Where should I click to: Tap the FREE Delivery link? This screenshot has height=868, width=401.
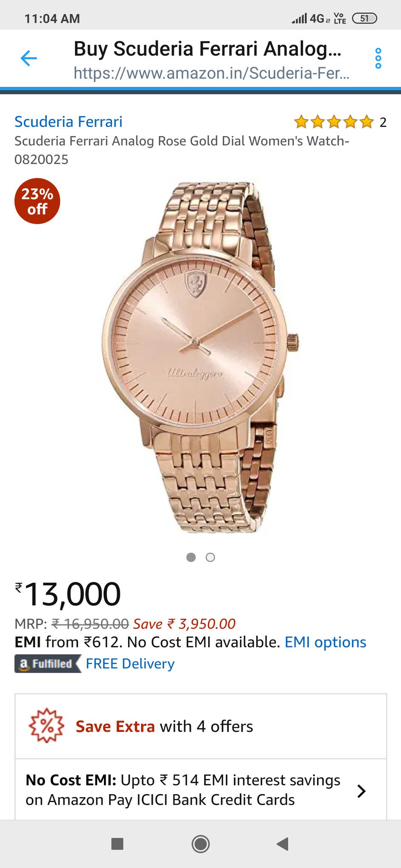(130, 664)
